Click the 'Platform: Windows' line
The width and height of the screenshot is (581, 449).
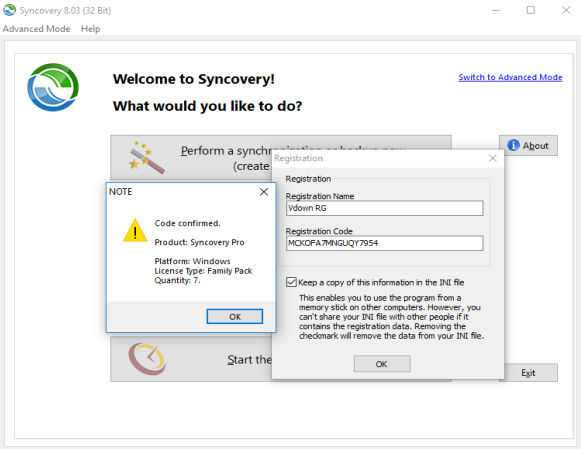(192, 261)
